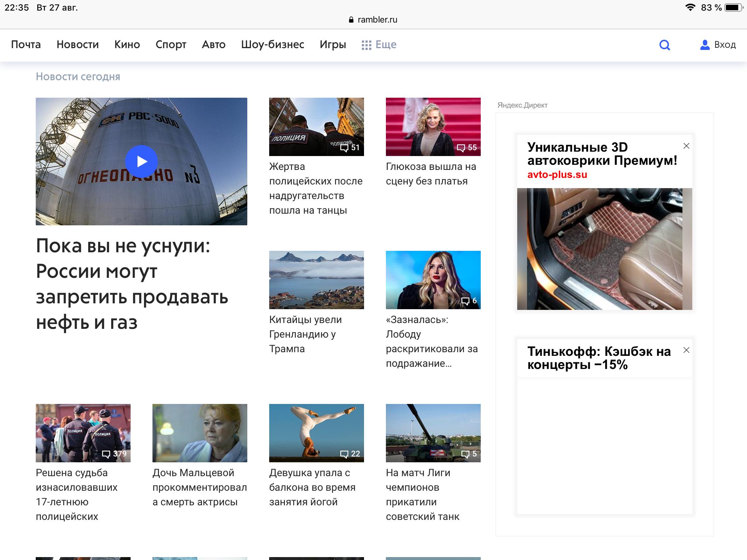Open ad title Уникальные 3D автоковрики Премиум

(x=602, y=154)
